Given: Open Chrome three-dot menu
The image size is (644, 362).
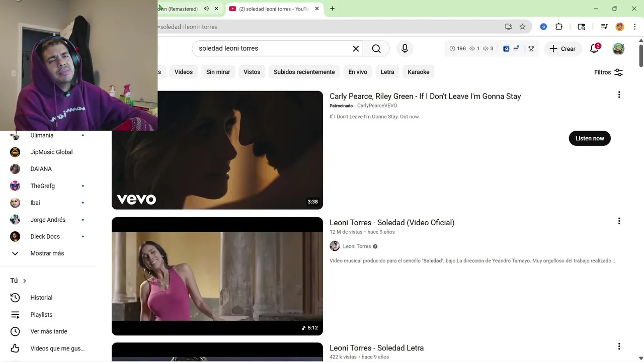Looking at the screenshot, I should coord(635,27).
